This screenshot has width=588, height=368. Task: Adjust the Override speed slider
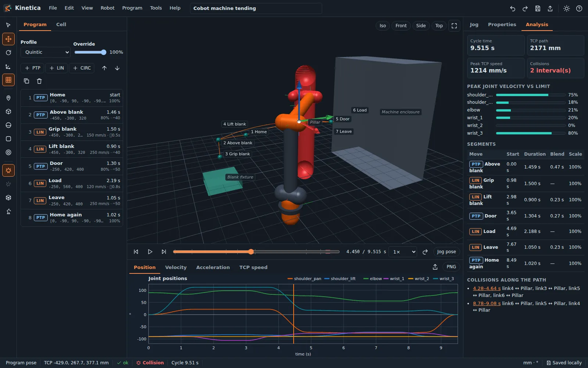[x=90, y=52]
